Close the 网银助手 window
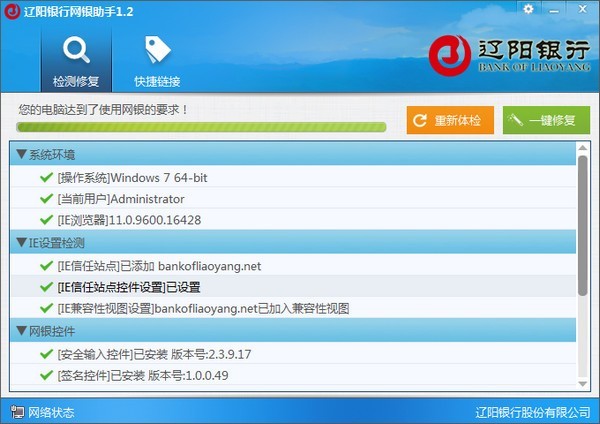Screen dimensions: 600x424 (x=582, y=9)
